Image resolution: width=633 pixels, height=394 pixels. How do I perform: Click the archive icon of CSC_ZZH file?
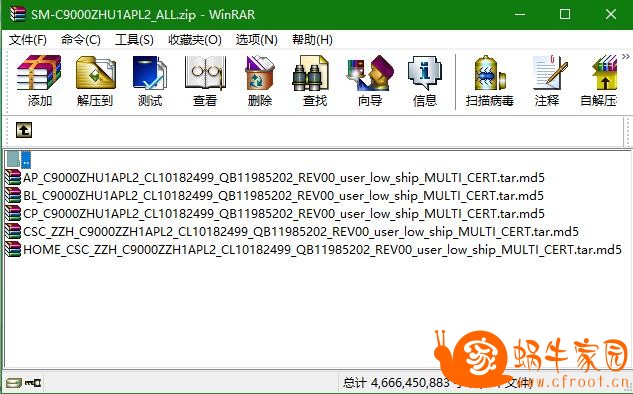tap(13, 232)
